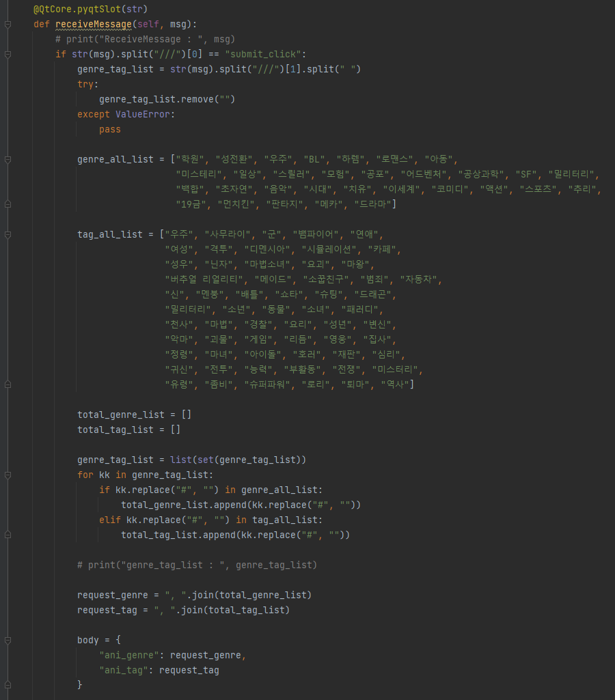Click the "BL" genre string

[314, 159]
